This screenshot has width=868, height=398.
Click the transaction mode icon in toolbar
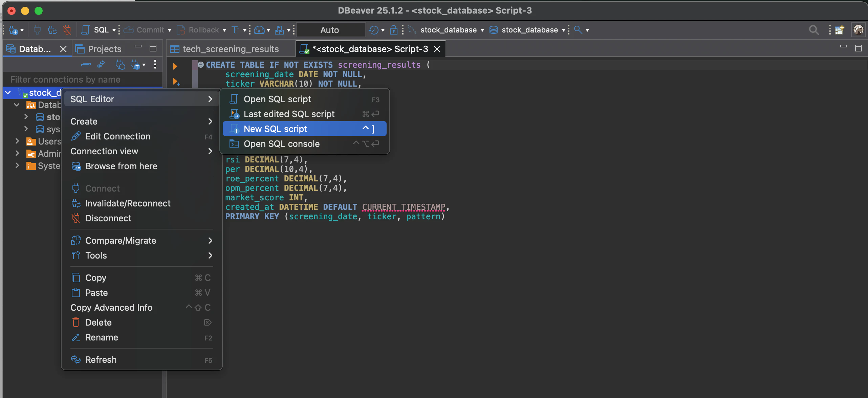[x=235, y=30]
